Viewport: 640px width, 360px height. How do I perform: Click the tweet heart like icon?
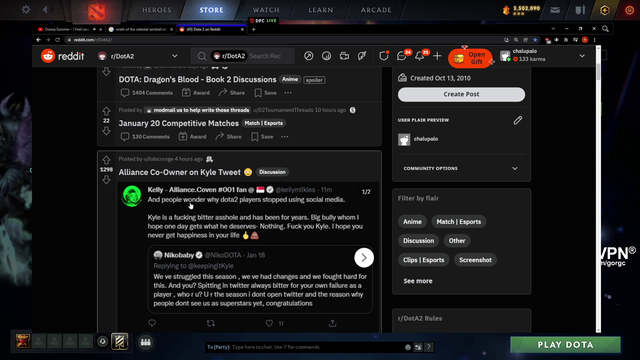(x=269, y=323)
